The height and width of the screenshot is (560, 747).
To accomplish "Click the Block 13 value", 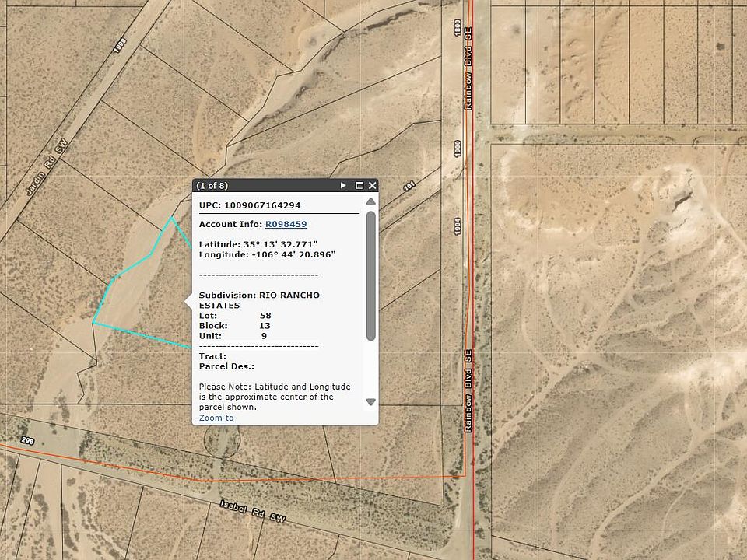I will point(265,326).
